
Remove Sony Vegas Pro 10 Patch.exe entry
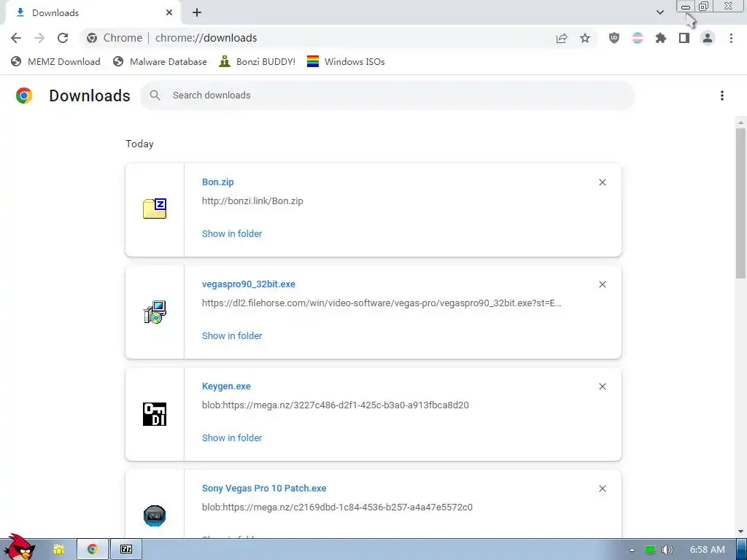click(603, 489)
